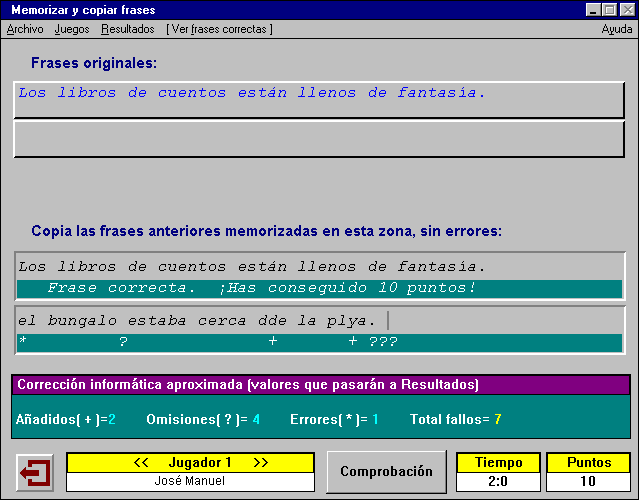
Task: Click the Total fallos count value
Action: [x=497, y=419]
